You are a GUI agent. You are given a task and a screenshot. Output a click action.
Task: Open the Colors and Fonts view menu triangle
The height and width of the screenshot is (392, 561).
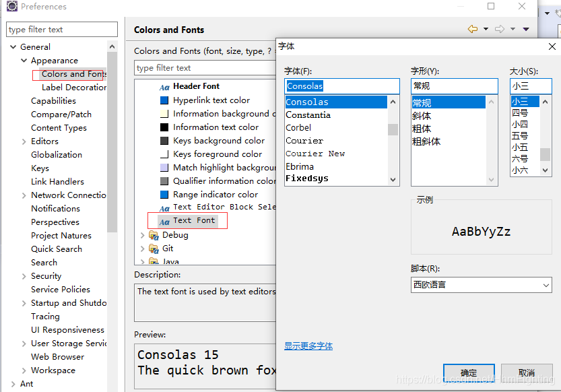tap(526, 30)
